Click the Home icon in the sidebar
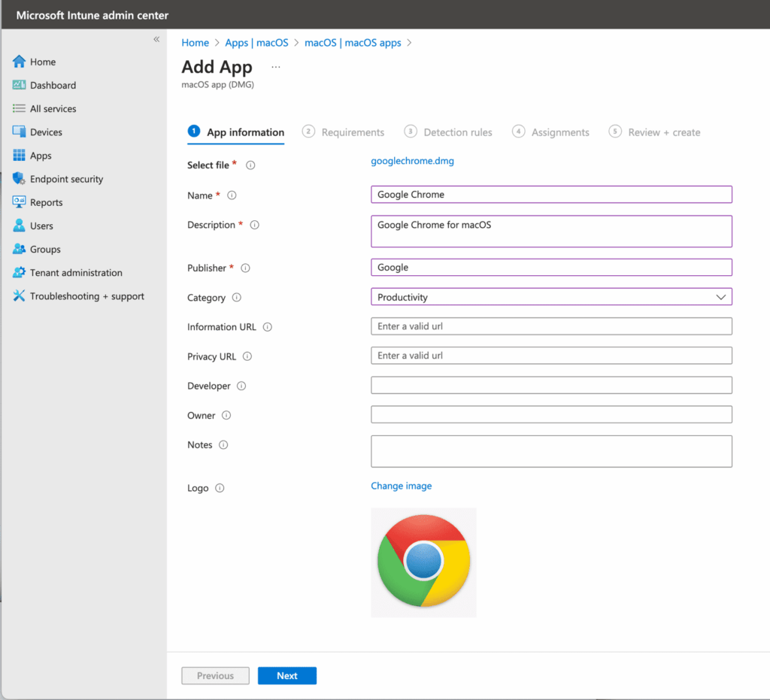The width and height of the screenshot is (770, 700). tap(20, 62)
